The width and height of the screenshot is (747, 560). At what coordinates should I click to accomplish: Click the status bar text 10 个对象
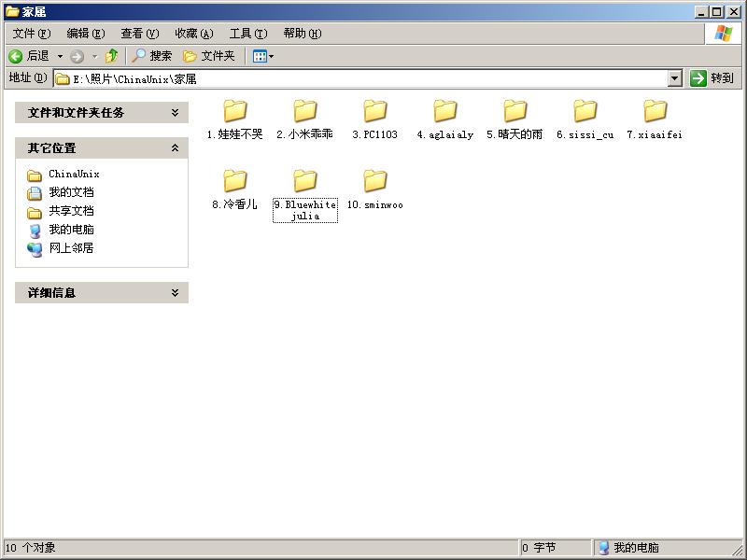pyautogui.click(x=31, y=548)
